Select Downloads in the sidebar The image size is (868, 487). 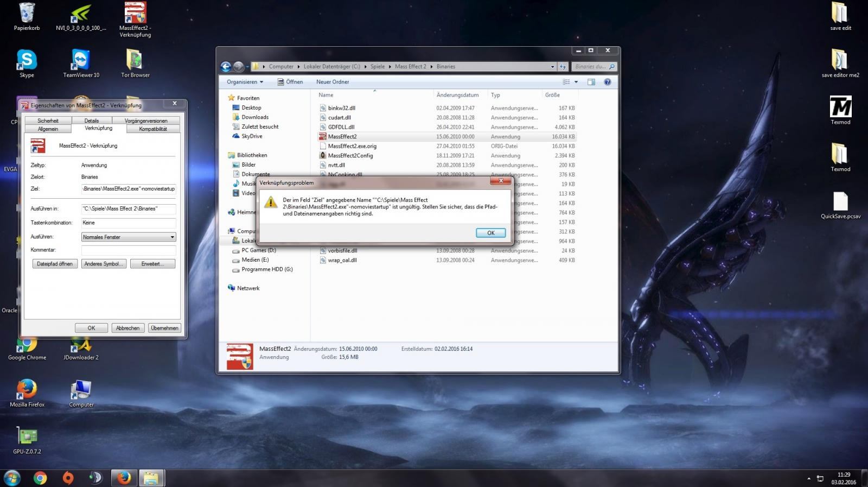coord(255,117)
